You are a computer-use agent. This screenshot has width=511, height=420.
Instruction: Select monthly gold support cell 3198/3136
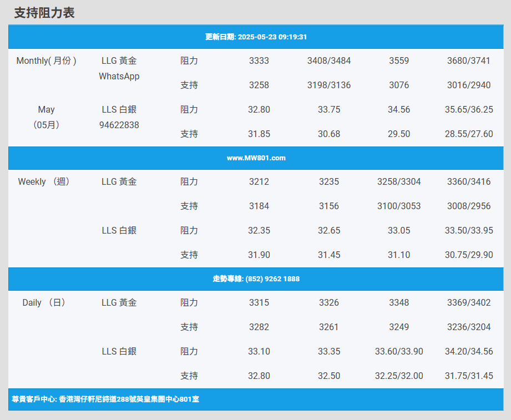point(329,85)
